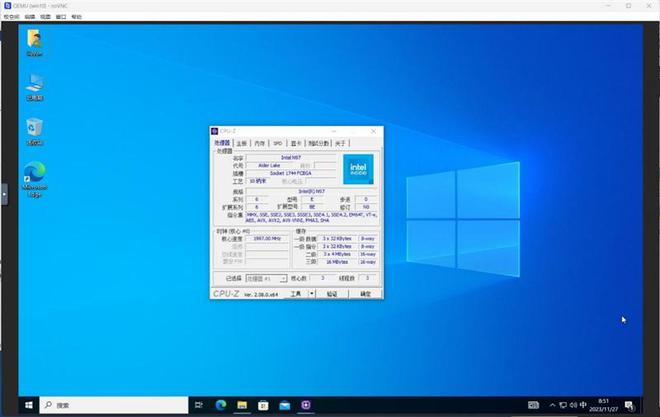This screenshot has height=417, width=660.
Task: Open the volume icon in system tray
Action: [x=573, y=405]
